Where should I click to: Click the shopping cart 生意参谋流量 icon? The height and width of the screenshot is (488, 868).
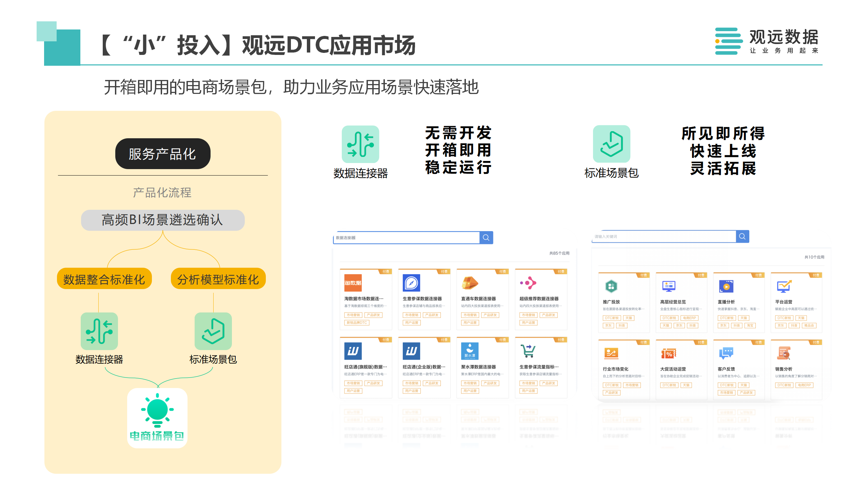pyautogui.click(x=528, y=351)
